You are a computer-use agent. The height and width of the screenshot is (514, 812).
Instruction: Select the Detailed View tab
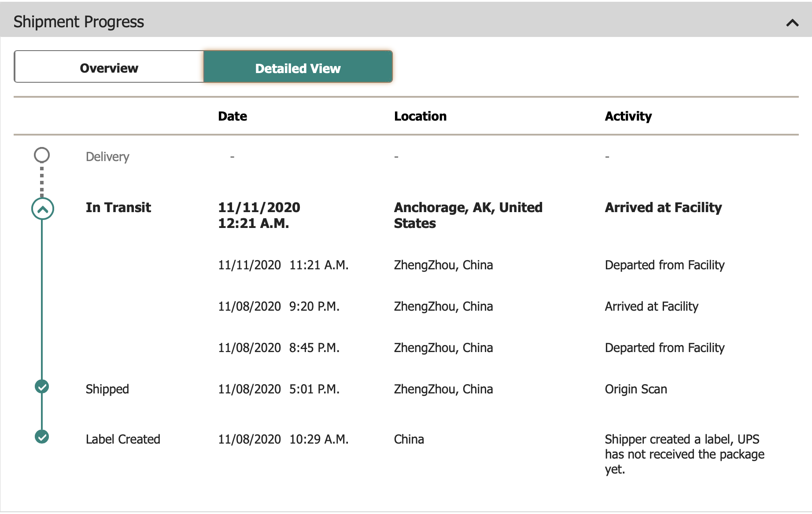tap(298, 68)
